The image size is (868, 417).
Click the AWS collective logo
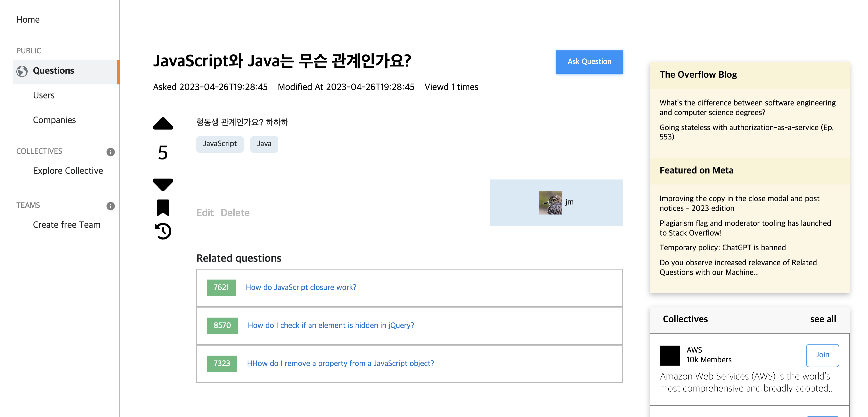point(670,355)
